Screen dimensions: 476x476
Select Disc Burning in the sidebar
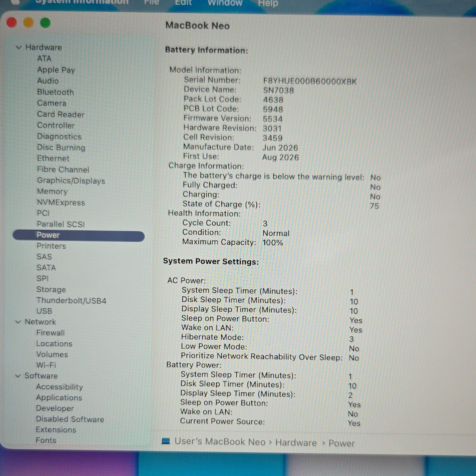[x=61, y=148]
